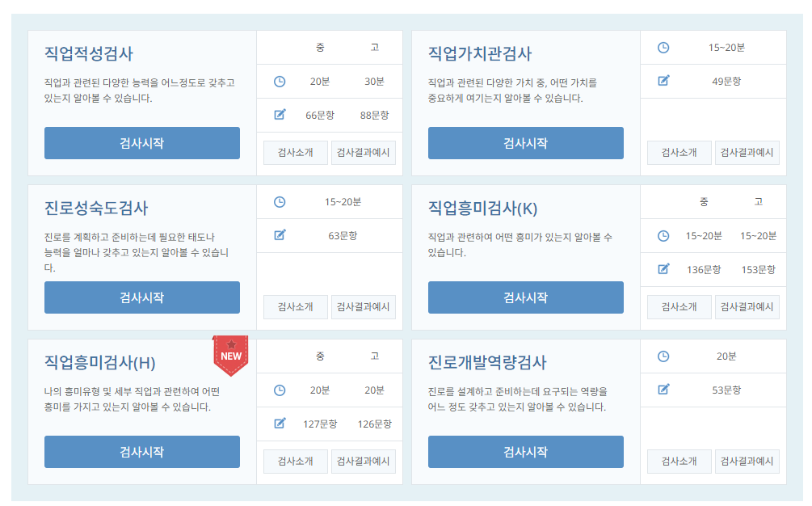Click the clock icon in 진로개발역량검사 card
Image resolution: width=812 pixels, height=506 pixels.
point(663,356)
